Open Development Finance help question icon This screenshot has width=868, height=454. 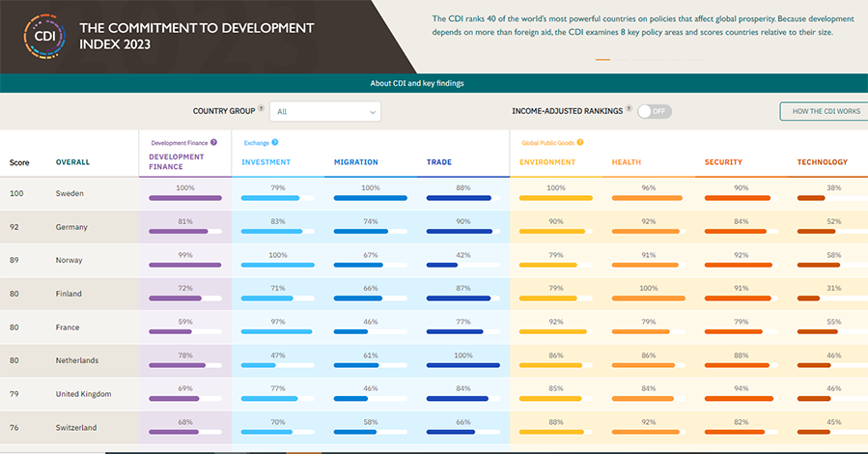213,142
